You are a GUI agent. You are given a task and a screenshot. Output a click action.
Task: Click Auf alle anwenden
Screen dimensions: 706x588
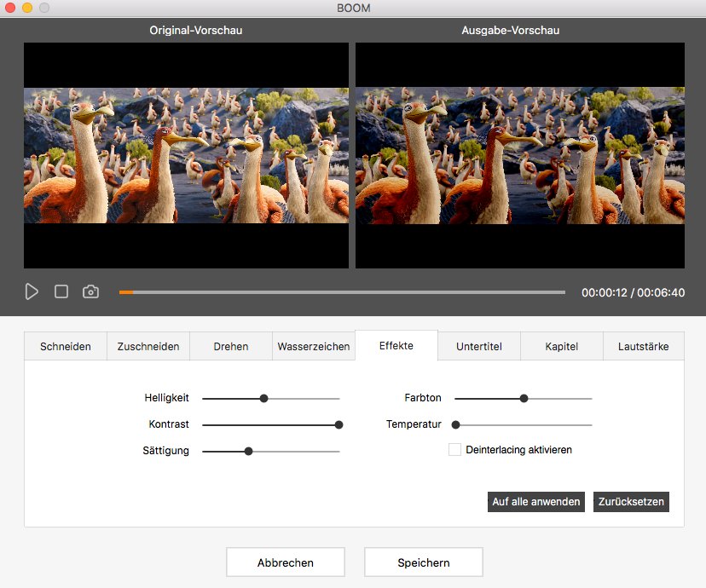pos(535,502)
